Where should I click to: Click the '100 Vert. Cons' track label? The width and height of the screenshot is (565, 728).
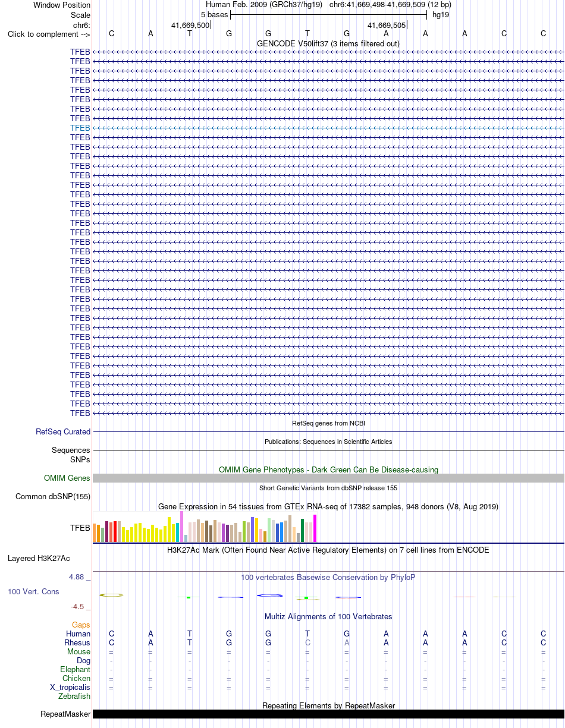point(33,592)
